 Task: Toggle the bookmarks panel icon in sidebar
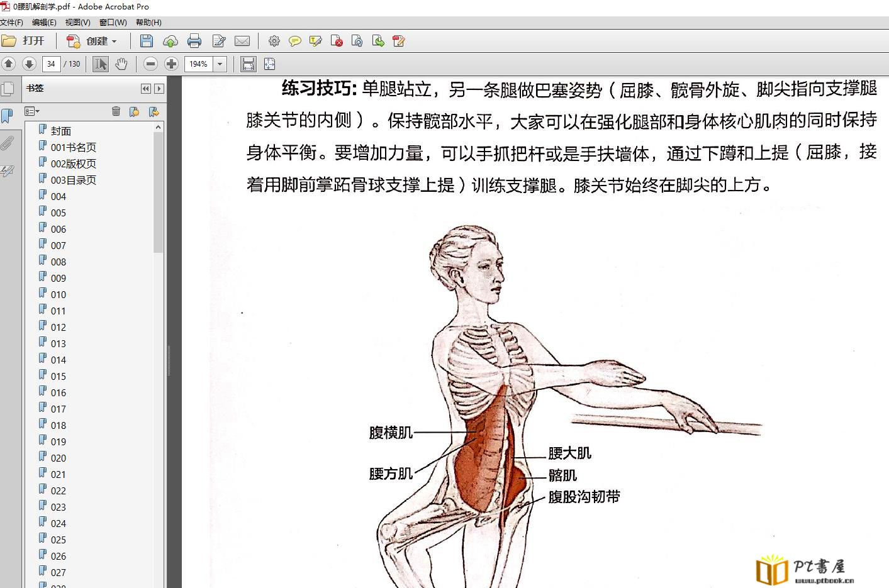point(8,116)
